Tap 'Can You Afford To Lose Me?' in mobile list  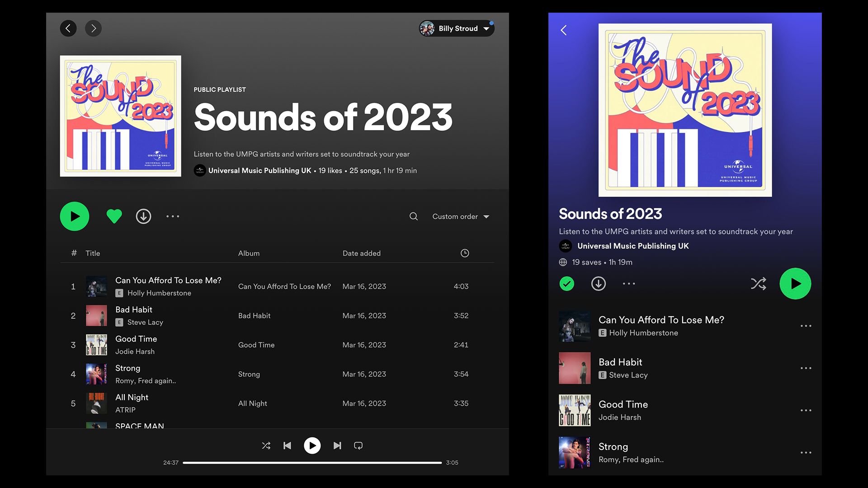coord(661,320)
